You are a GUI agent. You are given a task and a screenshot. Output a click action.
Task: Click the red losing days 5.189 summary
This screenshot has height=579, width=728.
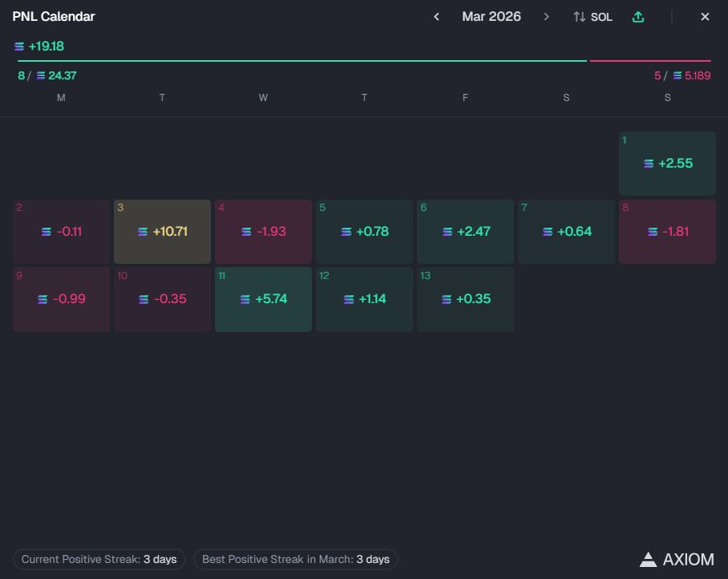click(682, 75)
